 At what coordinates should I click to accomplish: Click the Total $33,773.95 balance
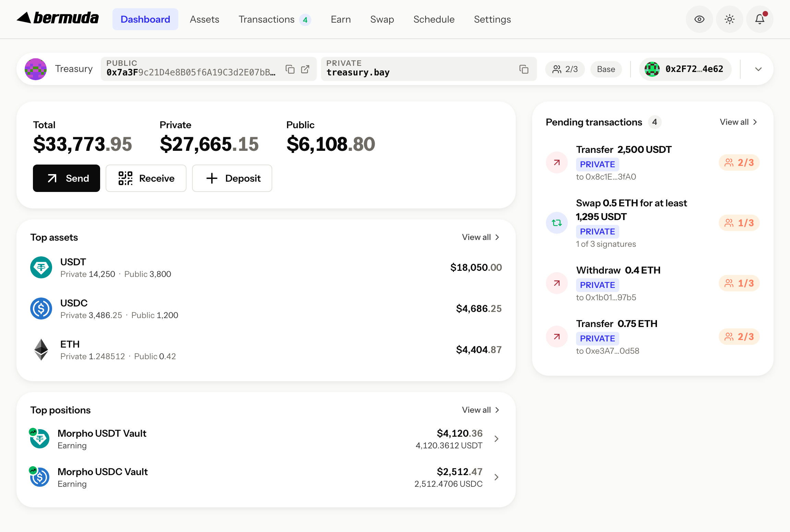[x=82, y=144]
